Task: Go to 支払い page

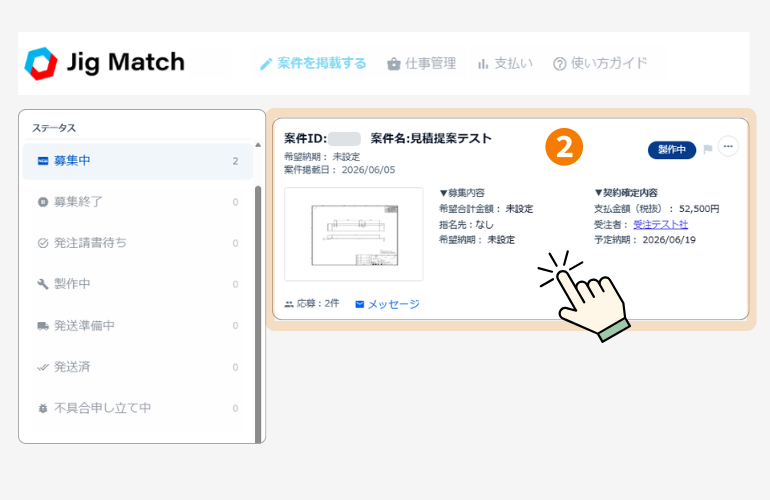Action: tap(505, 63)
